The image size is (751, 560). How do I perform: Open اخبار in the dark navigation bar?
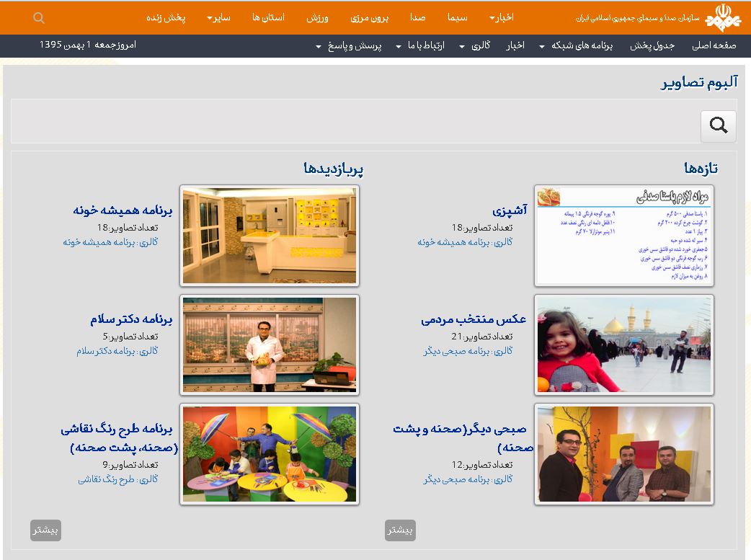pos(515,45)
